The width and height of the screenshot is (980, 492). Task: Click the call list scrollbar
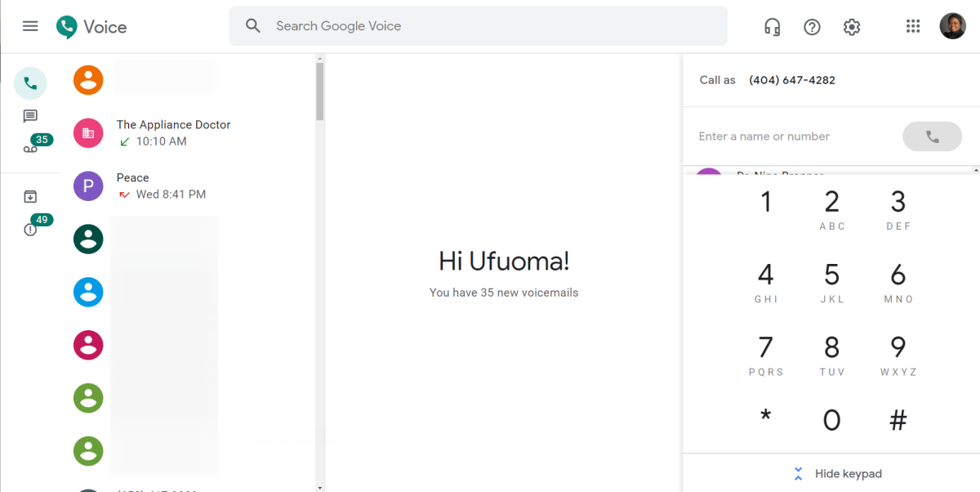tap(320, 92)
